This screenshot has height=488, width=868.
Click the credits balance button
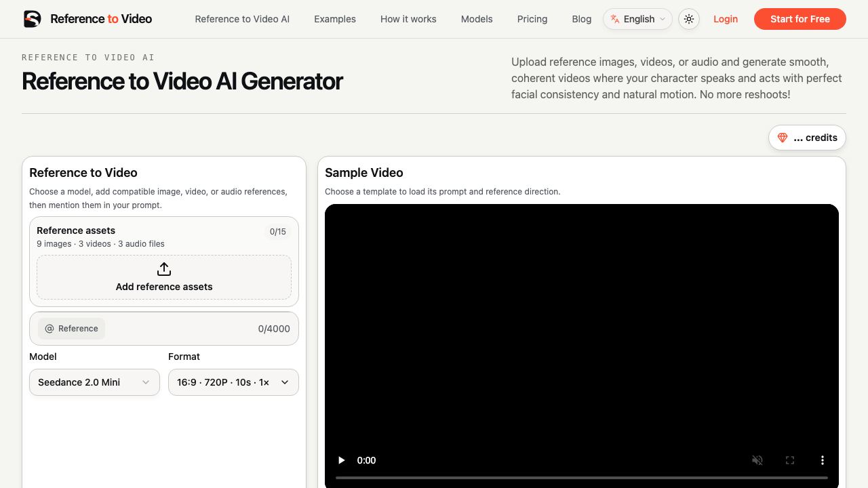[x=807, y=138]
